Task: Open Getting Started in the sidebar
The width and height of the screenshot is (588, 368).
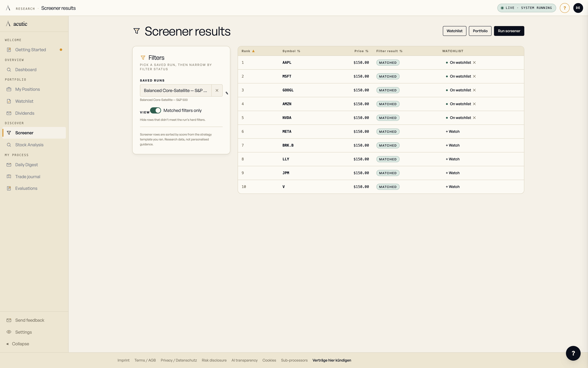Action: pos(34,50)
